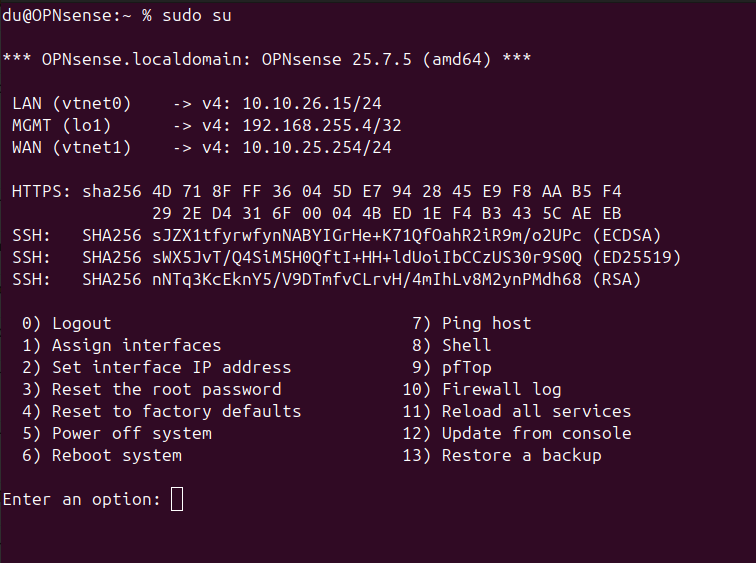Click the WAN address 10.10.25.254/24
Screen dimensions: 756x563
[317, 147]
